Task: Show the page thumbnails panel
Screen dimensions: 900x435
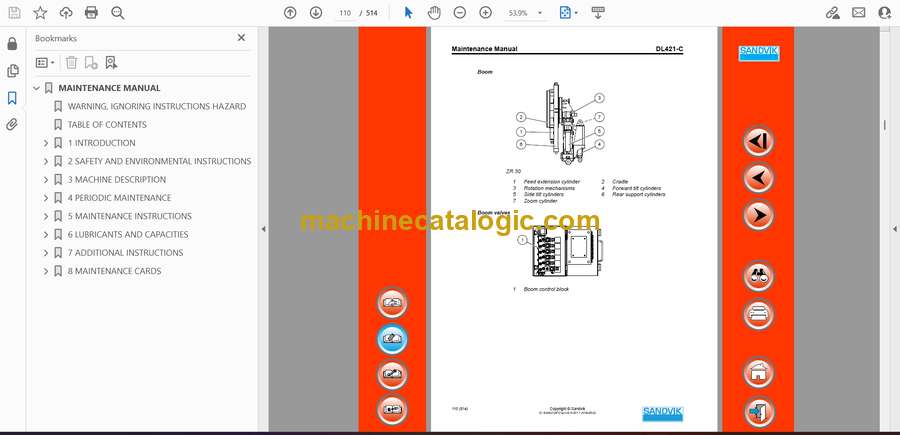Action: point(12,71)
